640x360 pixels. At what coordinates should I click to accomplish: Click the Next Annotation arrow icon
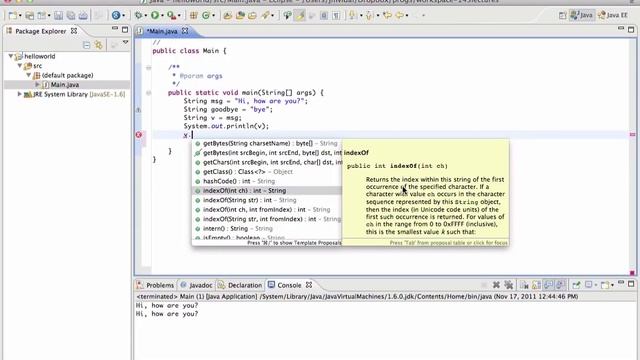[352, 16]
